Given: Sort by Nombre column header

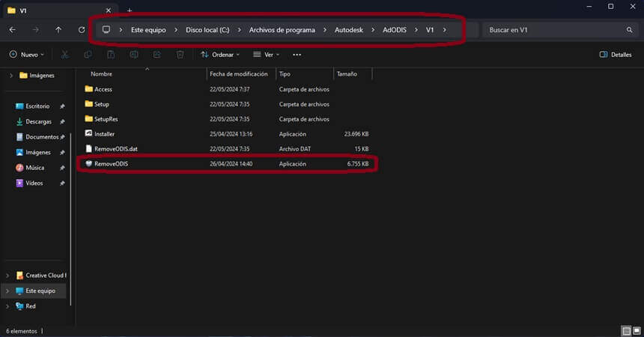Looking at the screenshot, I should [x=101, y=74].
